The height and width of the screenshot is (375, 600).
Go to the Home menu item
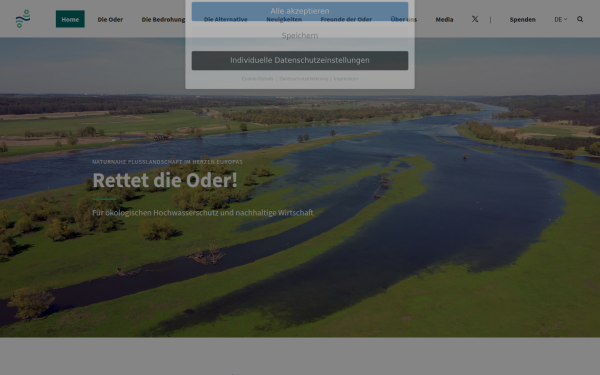70,19
